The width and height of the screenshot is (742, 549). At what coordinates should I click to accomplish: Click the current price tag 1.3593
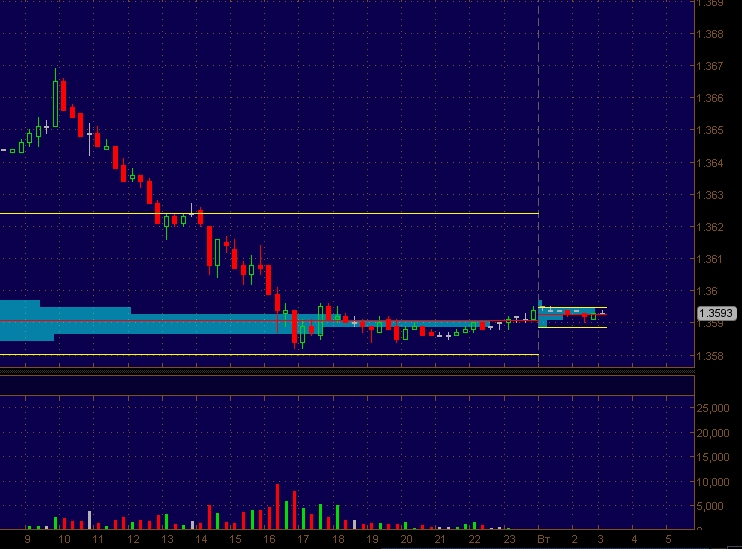click(717, 313)
